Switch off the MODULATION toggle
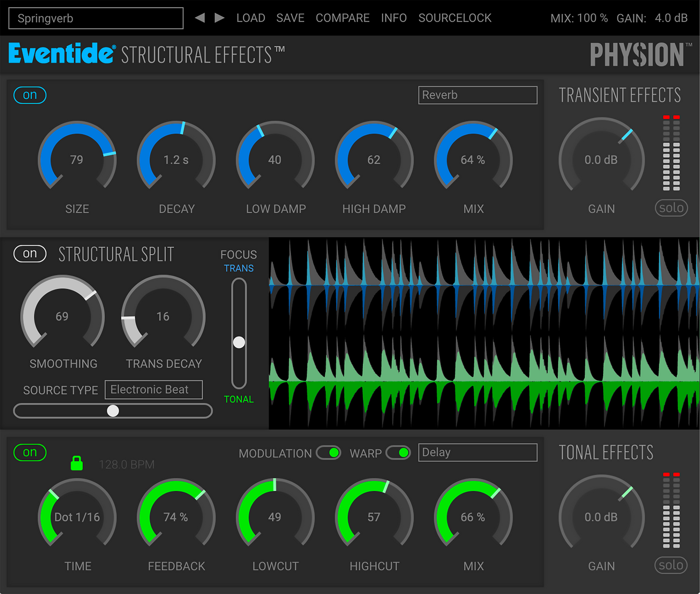Image resolution: width=700 pixels, height=594 pixels. [x=328, y=453]
